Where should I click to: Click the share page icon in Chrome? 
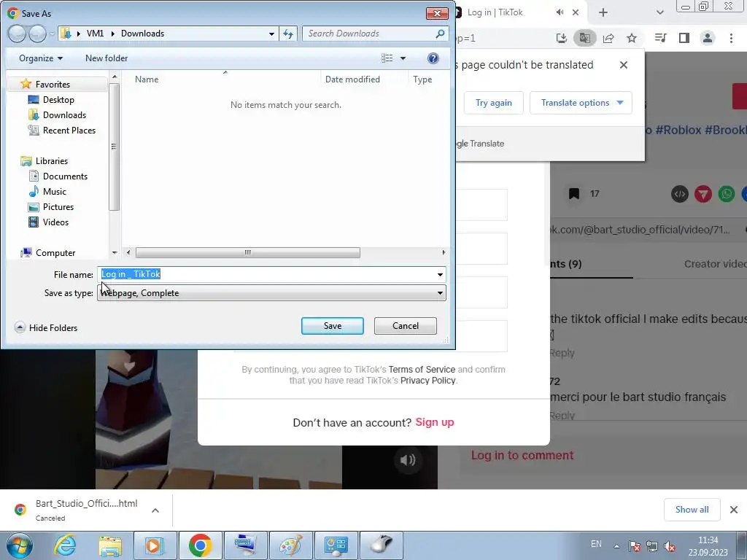(608, 38)
